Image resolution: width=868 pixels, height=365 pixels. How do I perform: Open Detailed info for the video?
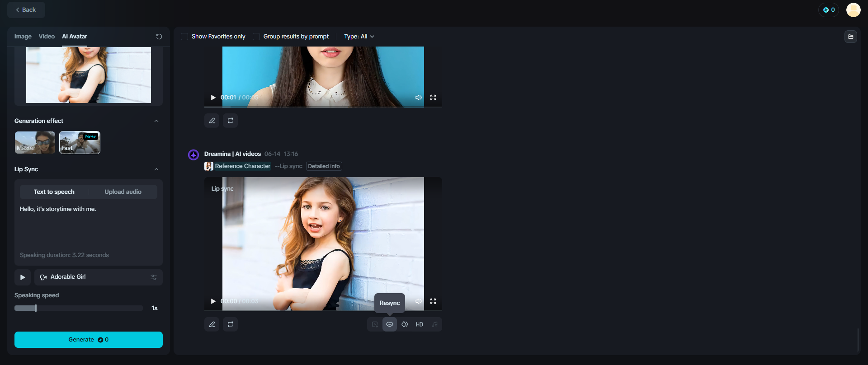(x=324, y=166)
